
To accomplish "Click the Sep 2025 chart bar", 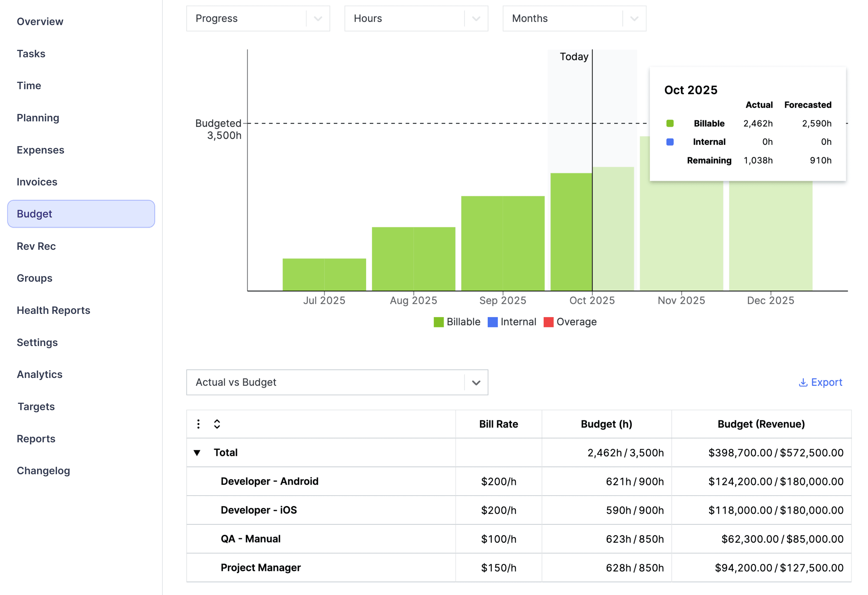I will [502, 244].
